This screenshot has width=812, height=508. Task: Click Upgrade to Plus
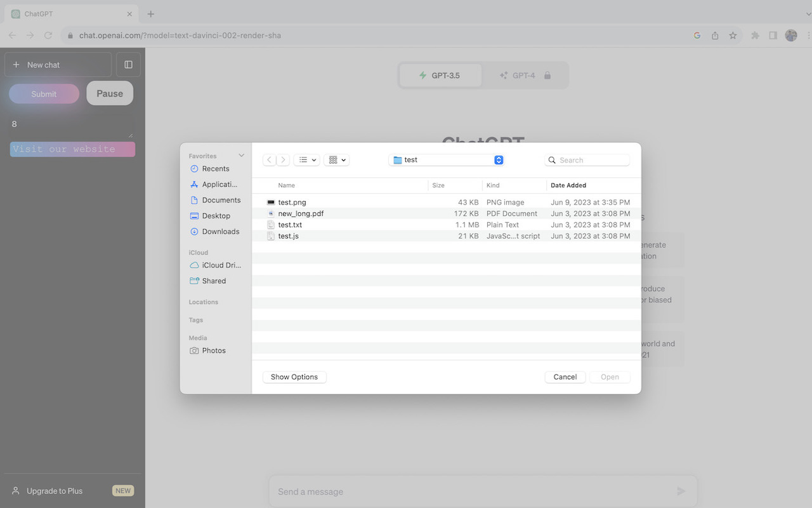coord(72,491)
